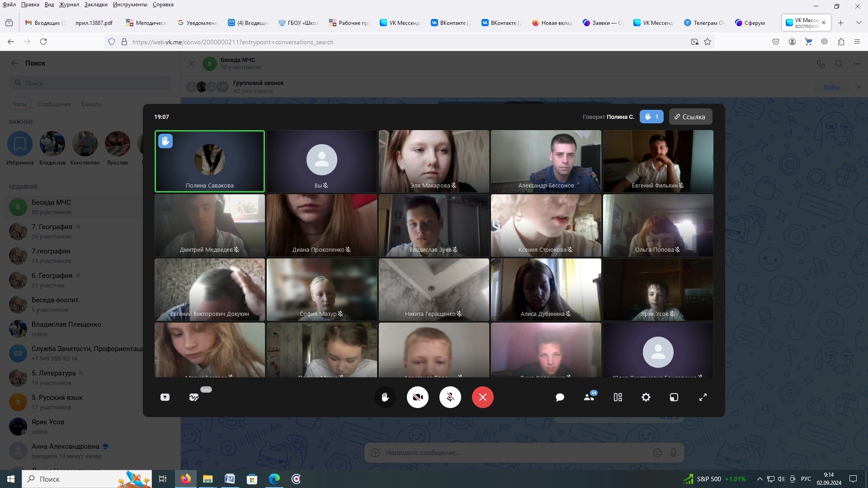The height and width of the screenshot is (488, 868).
Task: Open Справка menu
Action: (x=163, y=5)
